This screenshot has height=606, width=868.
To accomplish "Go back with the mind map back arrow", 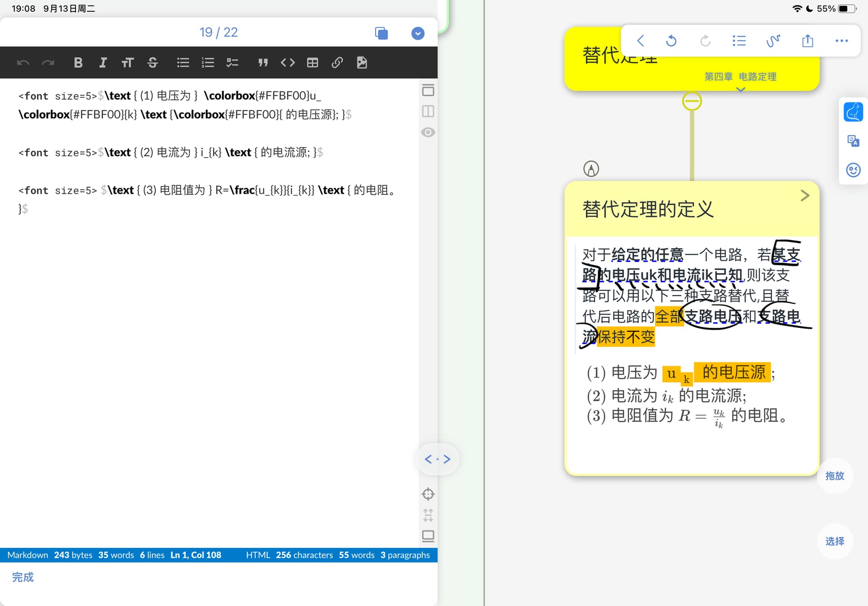I will [x=640, y=41].
